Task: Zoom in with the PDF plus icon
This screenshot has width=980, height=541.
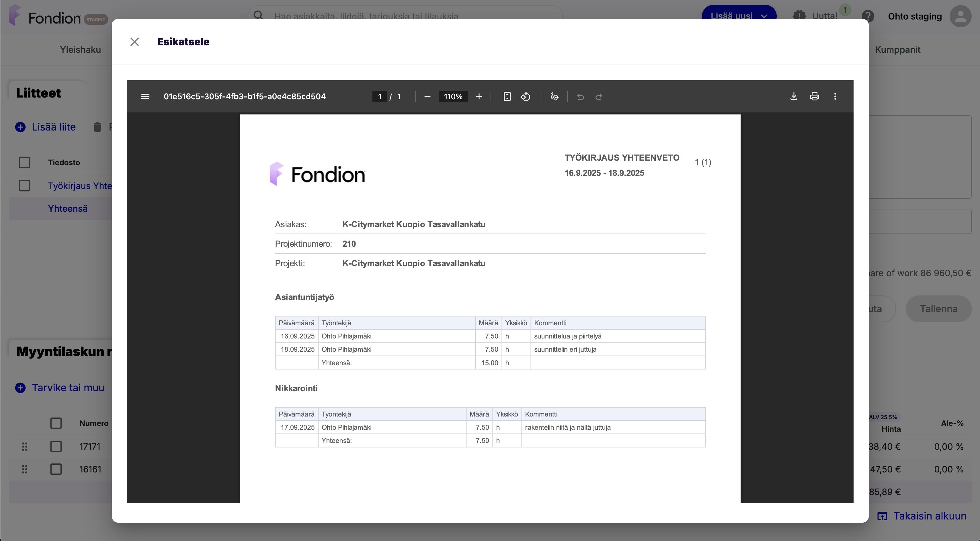Action: pos(479,97)
